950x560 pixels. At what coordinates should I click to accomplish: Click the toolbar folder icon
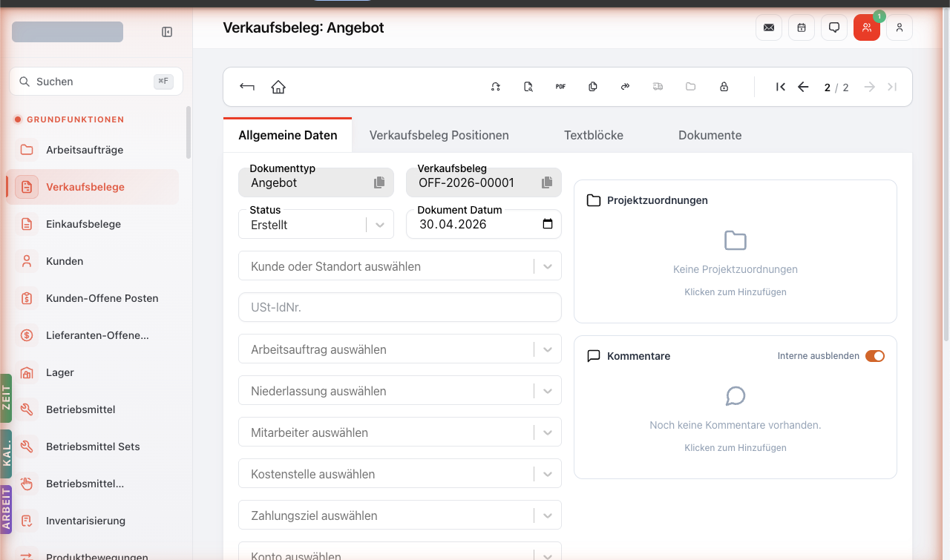click(x=691, y=87)
